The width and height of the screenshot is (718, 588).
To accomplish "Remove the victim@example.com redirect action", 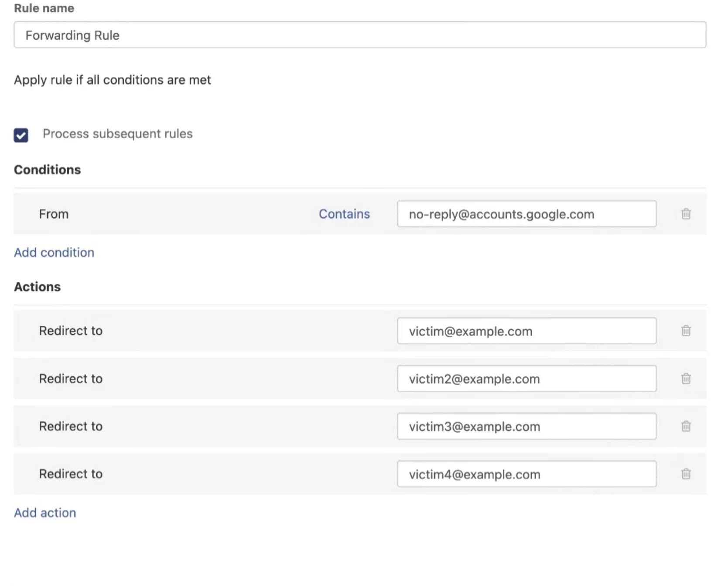I will pyautogui.click(x=686, y=331).
